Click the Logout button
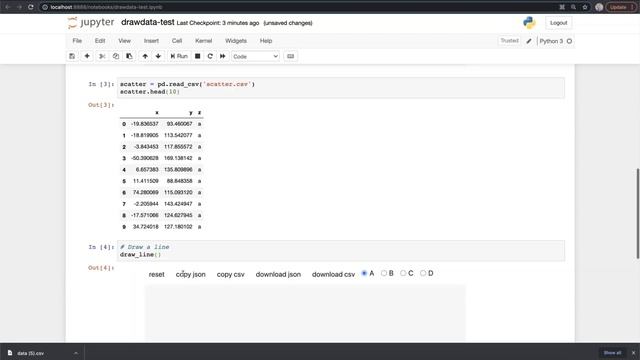 [x=558, y=23]
